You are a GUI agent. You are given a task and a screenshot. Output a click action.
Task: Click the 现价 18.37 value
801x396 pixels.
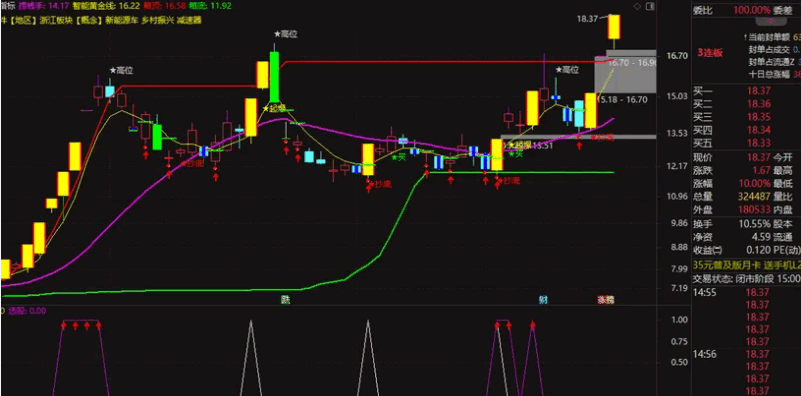(x=759, y=157)
